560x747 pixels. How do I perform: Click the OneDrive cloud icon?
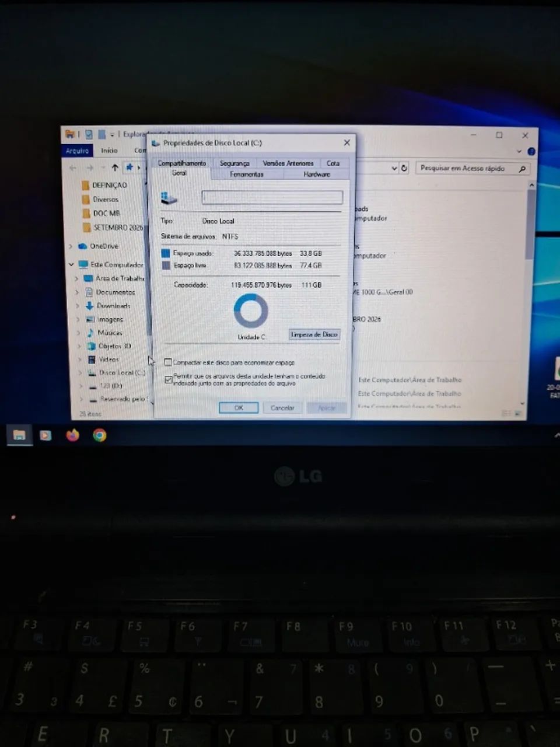tap(83, 246)
